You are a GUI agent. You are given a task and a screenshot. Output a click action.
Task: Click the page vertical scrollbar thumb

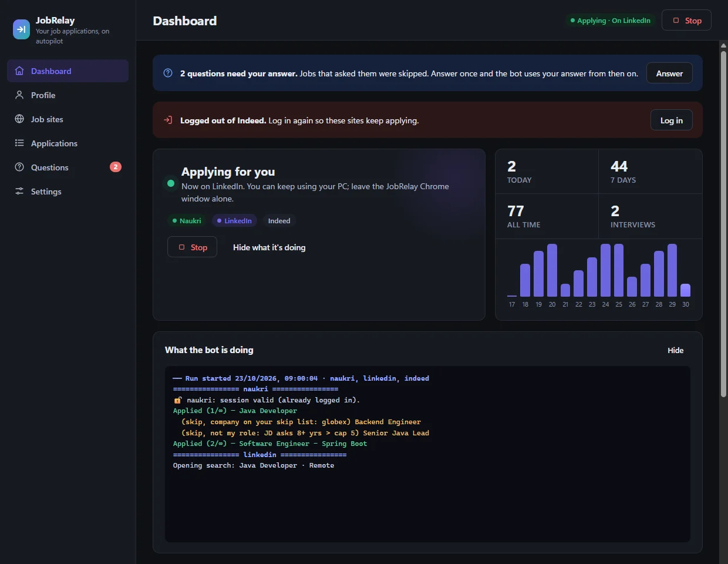pos(723,223)
